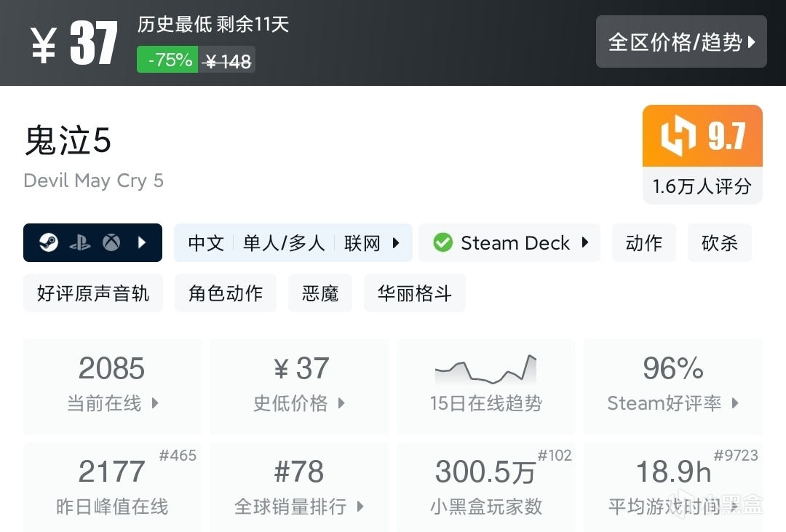Screen dimensions: 786x532
Task: Tap the 单人/多人 mode label
Action: [285, 243]
